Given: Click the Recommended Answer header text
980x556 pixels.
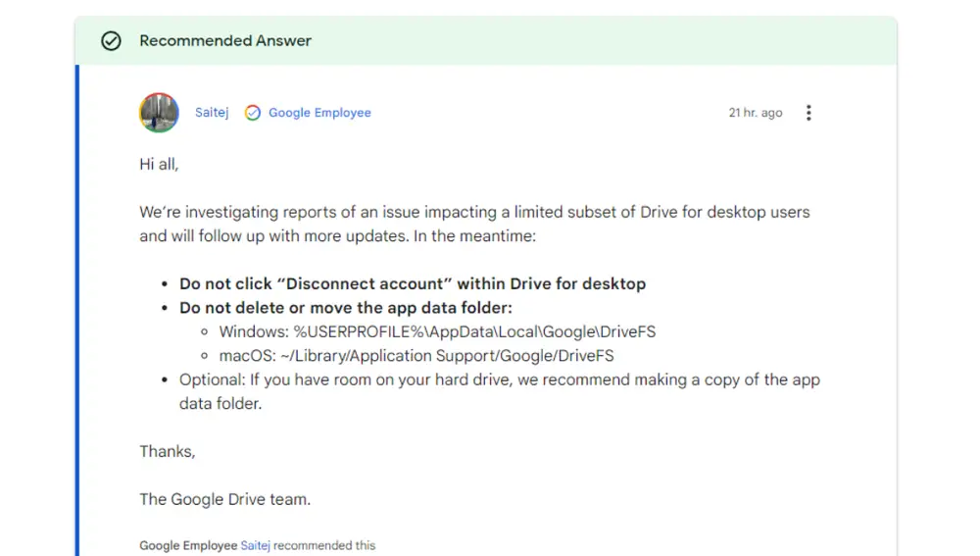Looking at the screenshot, I should pos(225,40).
